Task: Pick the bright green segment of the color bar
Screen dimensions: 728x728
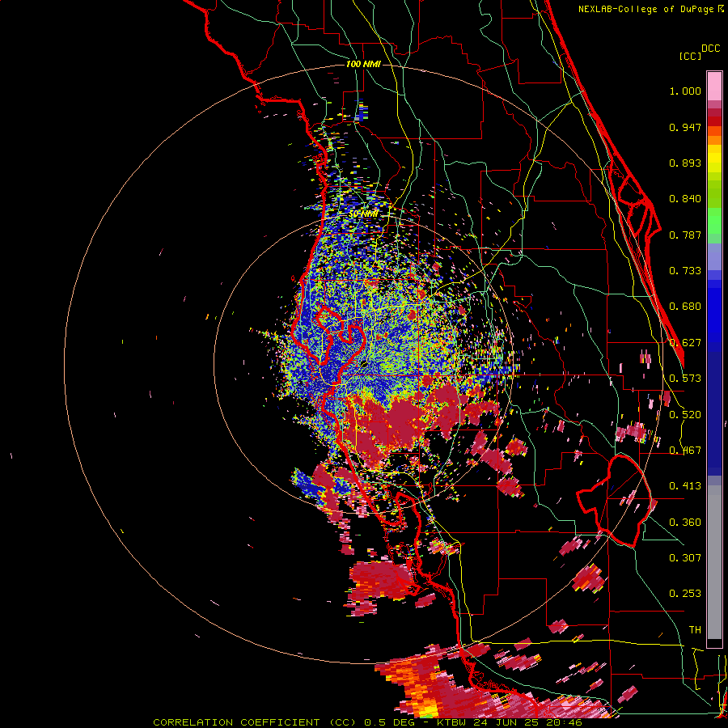Action: (x=714, y=221)
